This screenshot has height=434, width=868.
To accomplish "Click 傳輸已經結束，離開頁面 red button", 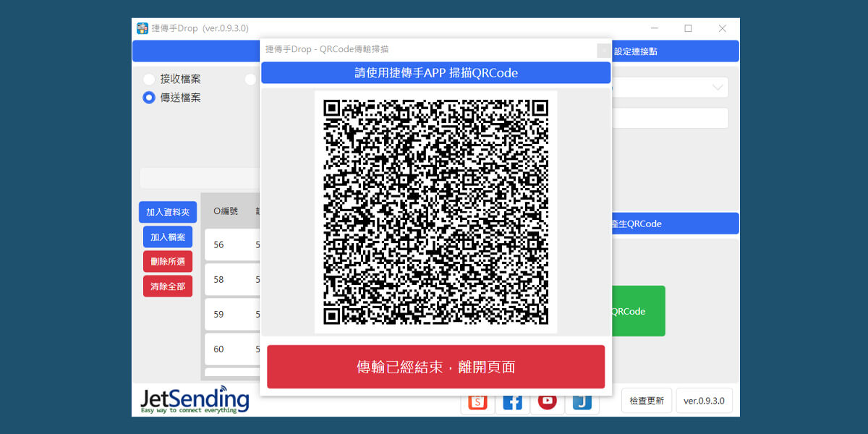I will (x=436, y=367).
